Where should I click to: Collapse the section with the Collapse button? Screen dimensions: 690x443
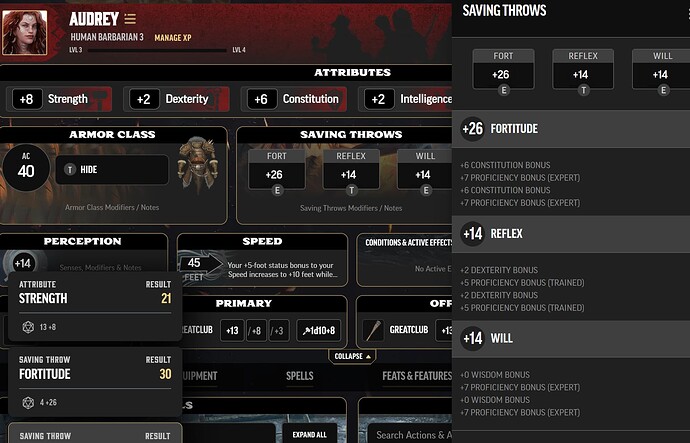click(x=352, y=356)
